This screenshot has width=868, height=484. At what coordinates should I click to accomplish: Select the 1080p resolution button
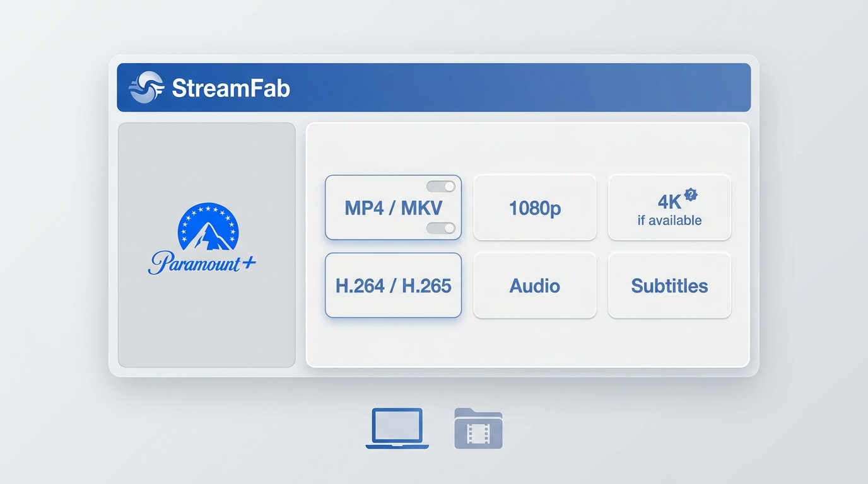click(535, 207)
